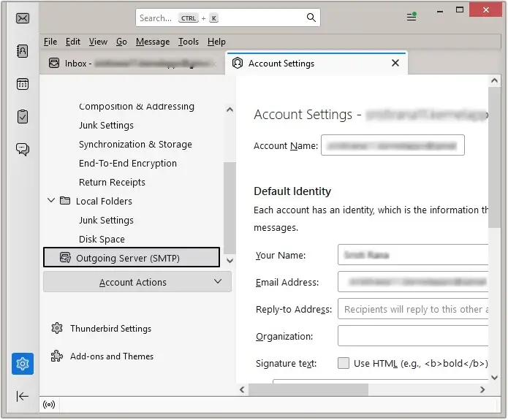Open the Tools menu
This screenshot has width=508, height=420.
point(189,42)
